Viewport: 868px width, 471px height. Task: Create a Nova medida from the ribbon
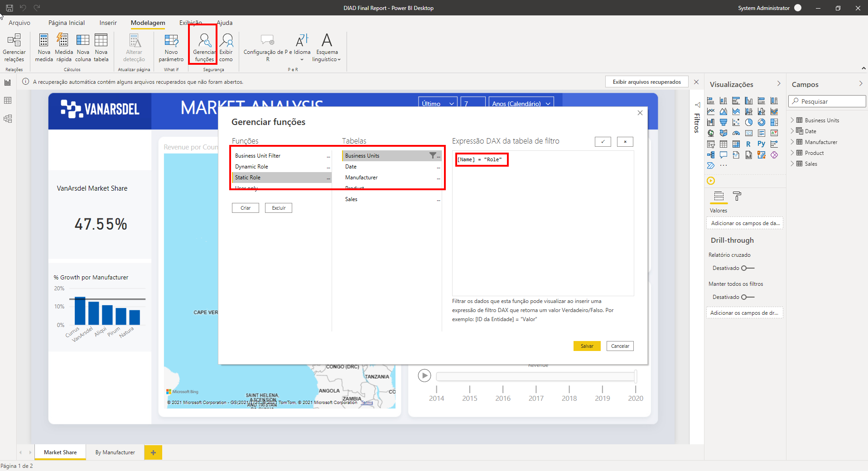(44, 48)
